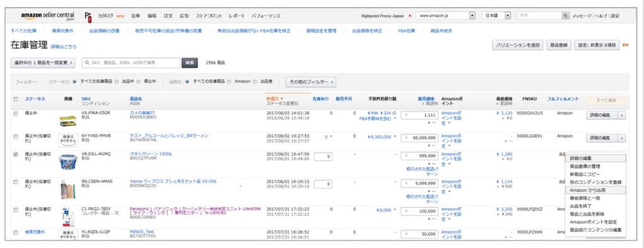
Task: Open 選択中の1商品を一括変更 dropdown
Action: click(x=43, y=63)
